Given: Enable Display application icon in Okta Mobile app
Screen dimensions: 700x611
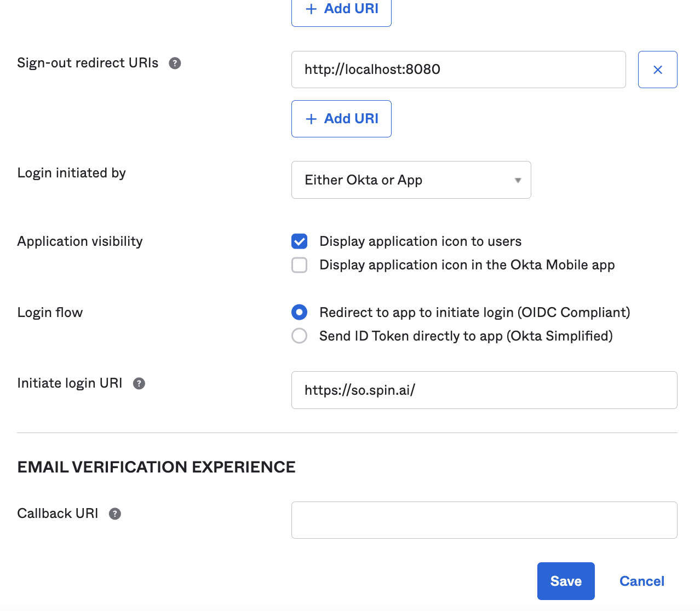Looking at the screenshot, I should coord(300,265).
